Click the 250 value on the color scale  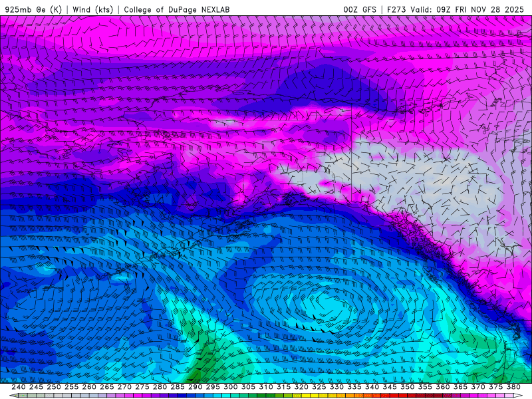point(54,387)
